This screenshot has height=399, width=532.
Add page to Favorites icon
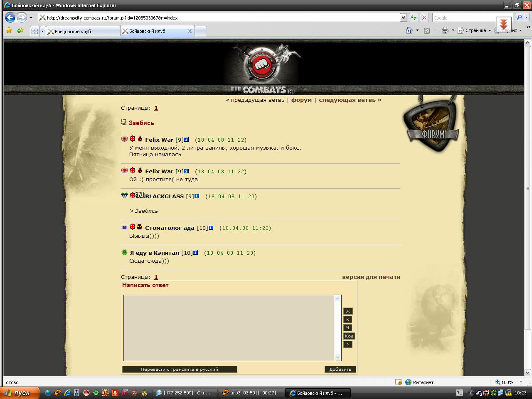(20, 30)
